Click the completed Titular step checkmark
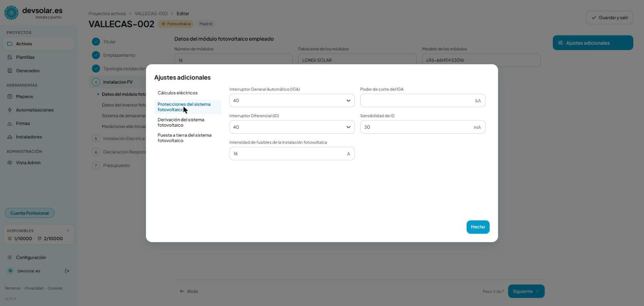This screenshot has height=306, width=644. coord(96,42)
